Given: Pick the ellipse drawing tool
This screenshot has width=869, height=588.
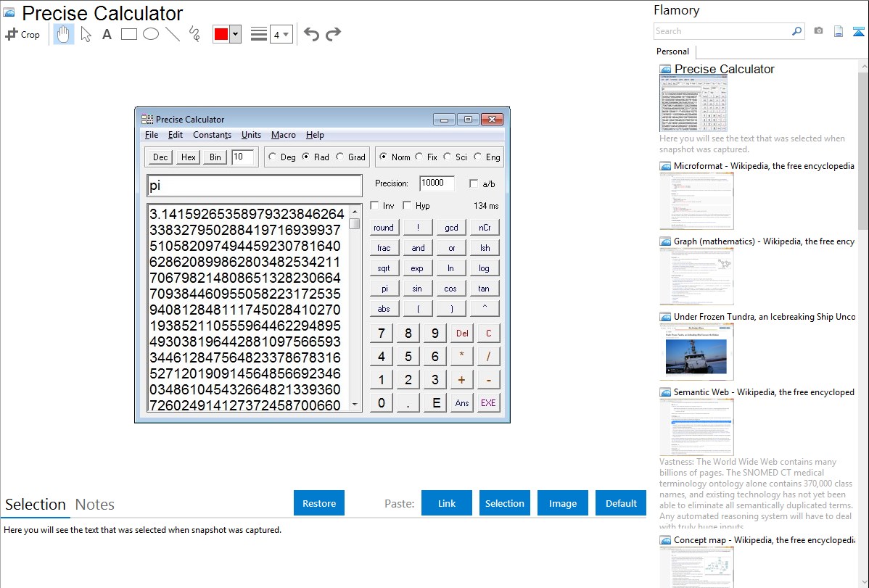Looking at the screenshot, I should [151, 34].
